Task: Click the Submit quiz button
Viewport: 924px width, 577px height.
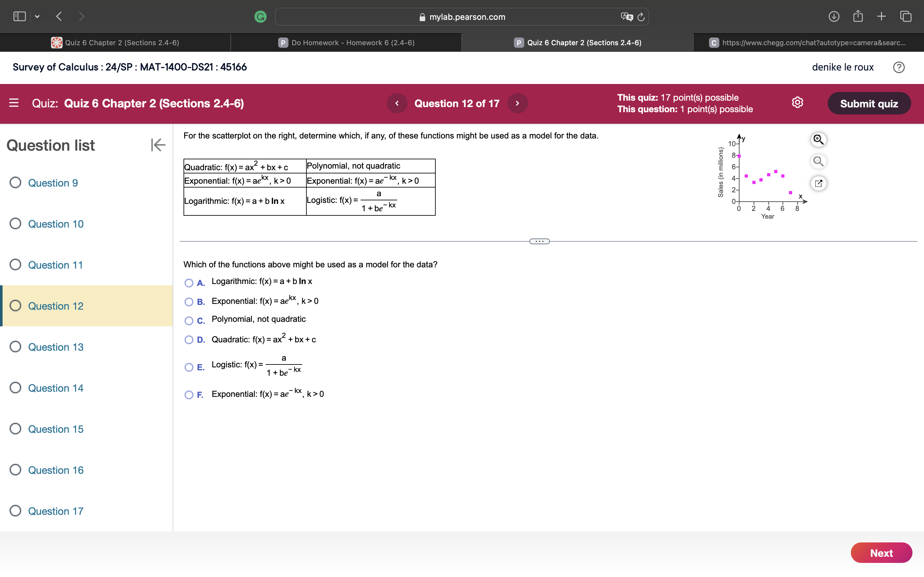Action: (x=869, y=103)
